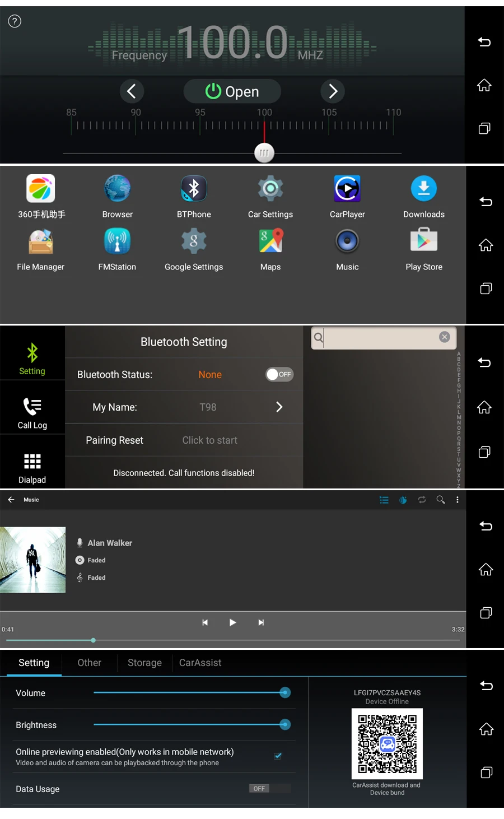Start Pairing Reset via Click to start

tap(210, 440)
